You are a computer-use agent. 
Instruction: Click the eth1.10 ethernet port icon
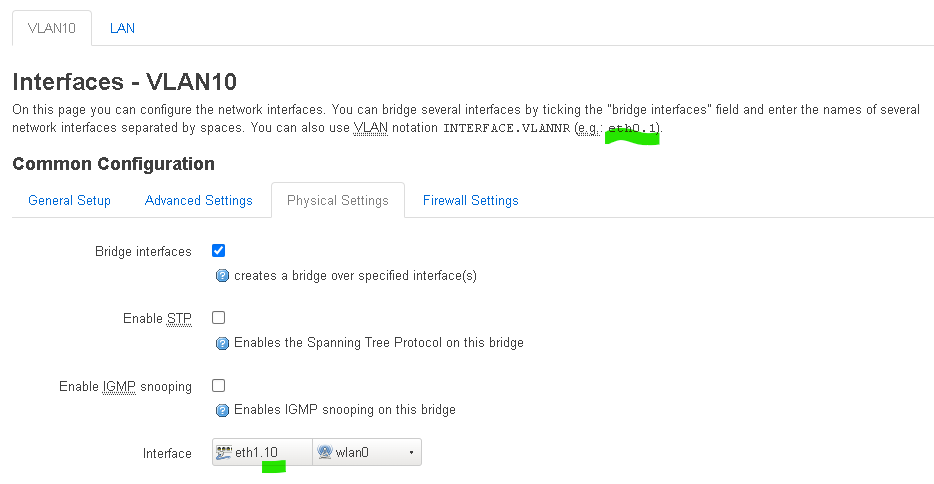(x=224, y=452)
